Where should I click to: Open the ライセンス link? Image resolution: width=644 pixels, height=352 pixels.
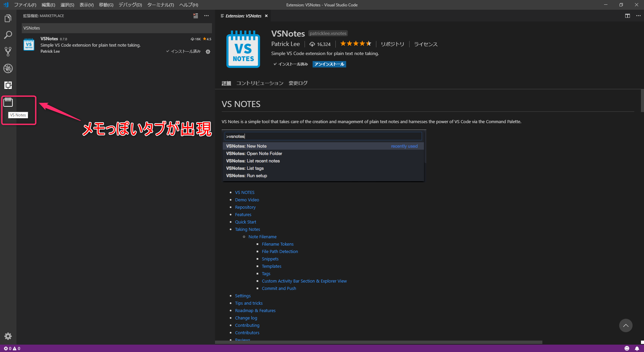pos(426,44)
